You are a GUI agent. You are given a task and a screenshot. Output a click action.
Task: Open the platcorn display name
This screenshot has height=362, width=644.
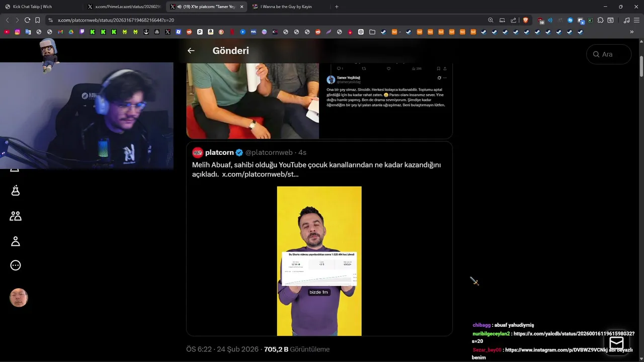click(x=219, y=152)
